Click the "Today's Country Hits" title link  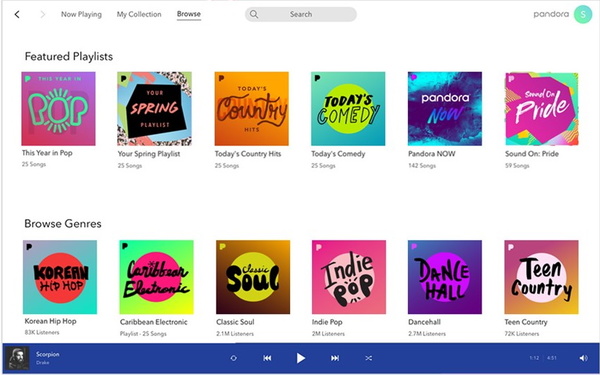tap(248, 154)
